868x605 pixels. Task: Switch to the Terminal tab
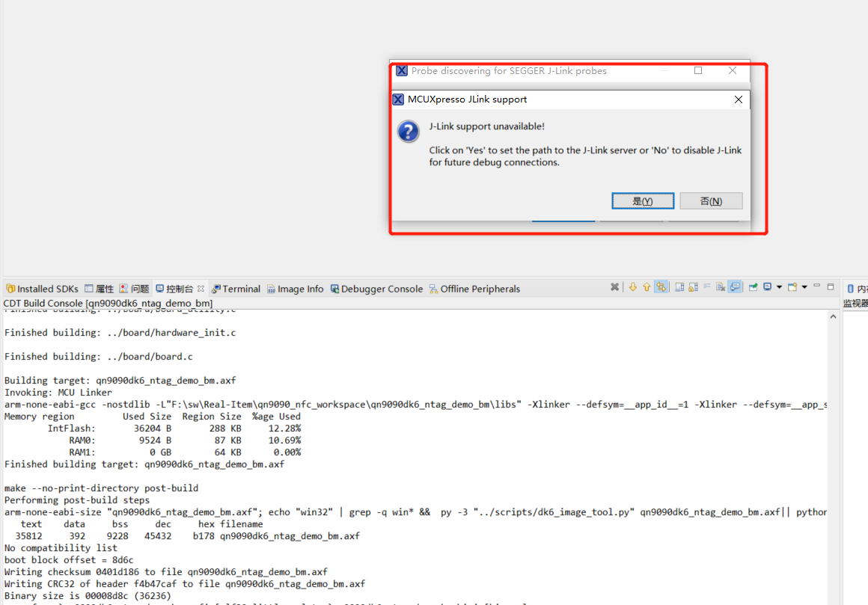pyautogui.click(x=236, y=289)
